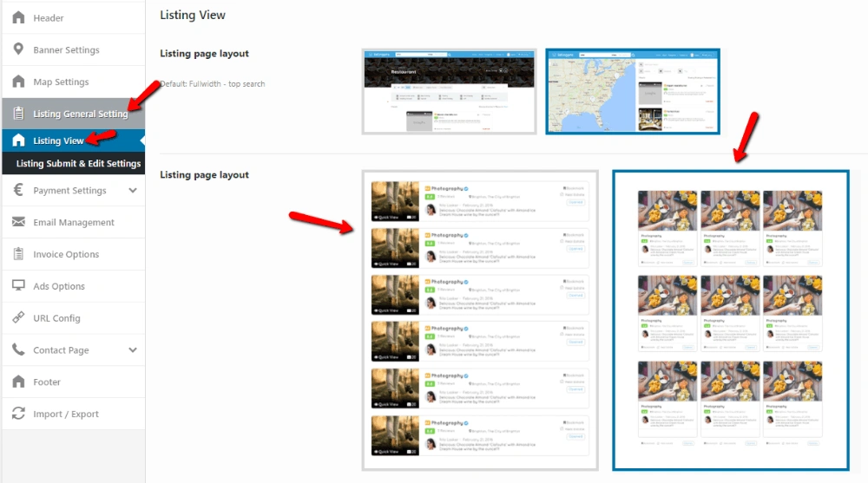
Task: Choose the fullwidth top search layout
Action: (449, 91)
